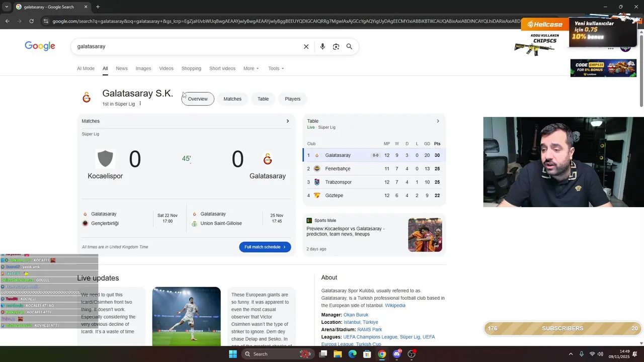This screenshot has width=644, height=362.
Task: Close the galatasaray Google Search tab
Action: pyautogui.click(x=86, y=7)
